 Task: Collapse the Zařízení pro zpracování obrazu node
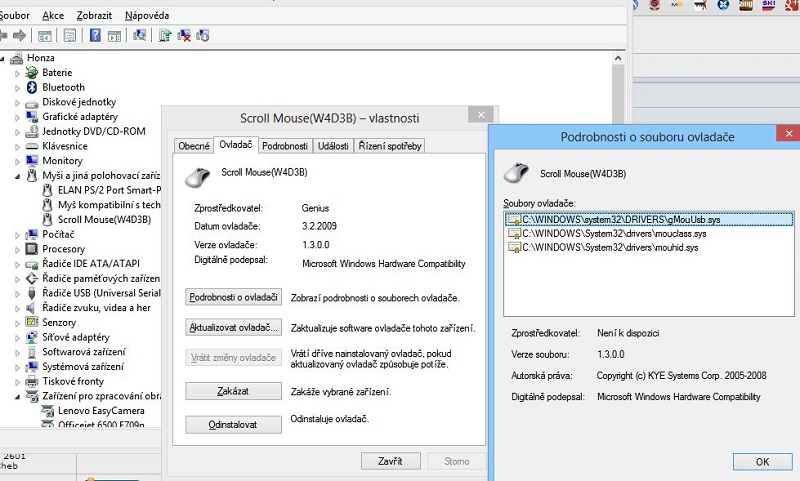click(x=17, y=397)
